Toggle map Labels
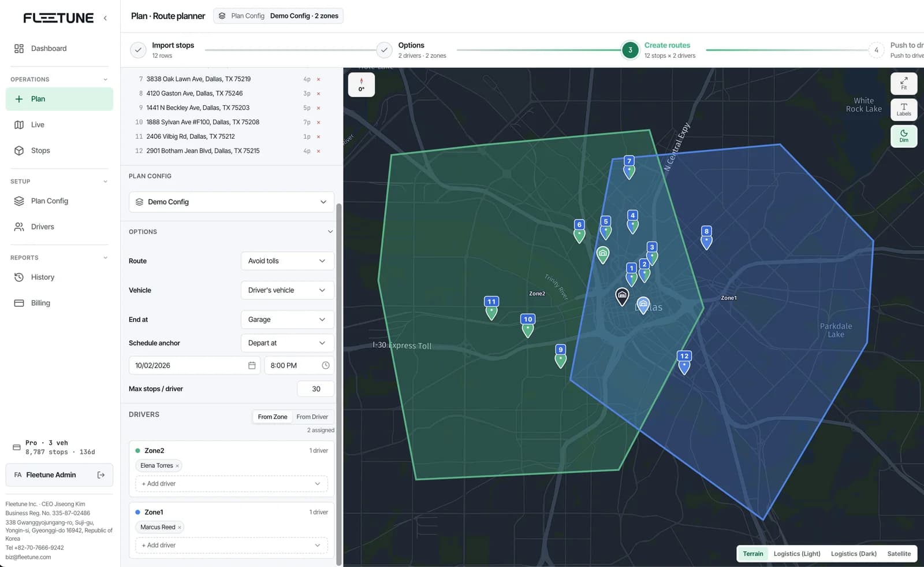This screenshot has height=567, width=924. coord(904,109)
